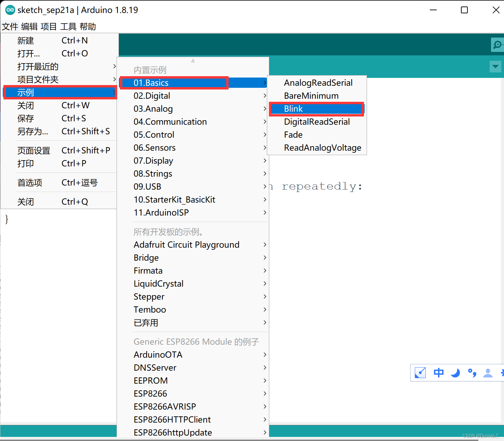504x441 pixels.
Task: Expand the 06.Sensors examples submenu
Action: tap(193, 148)
